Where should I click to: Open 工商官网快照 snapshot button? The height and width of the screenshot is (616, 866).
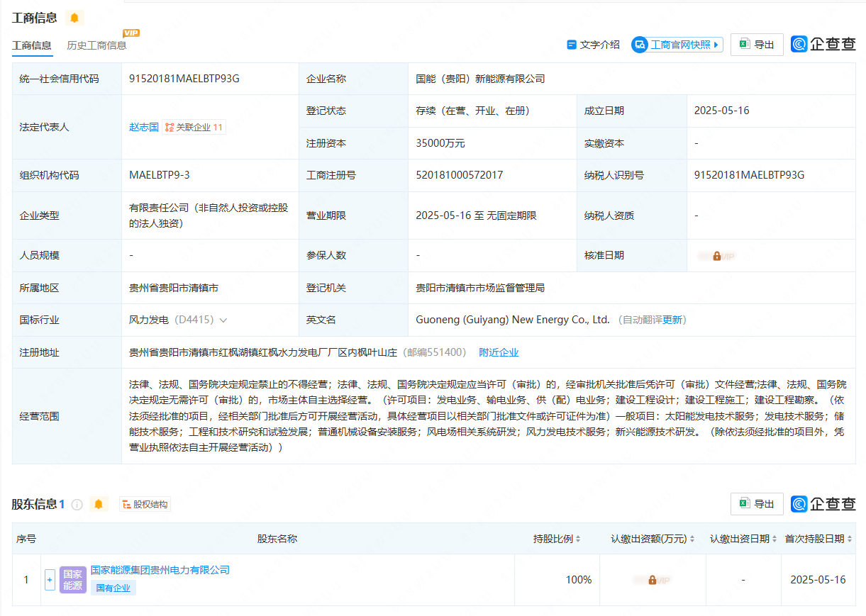[677, 45]
